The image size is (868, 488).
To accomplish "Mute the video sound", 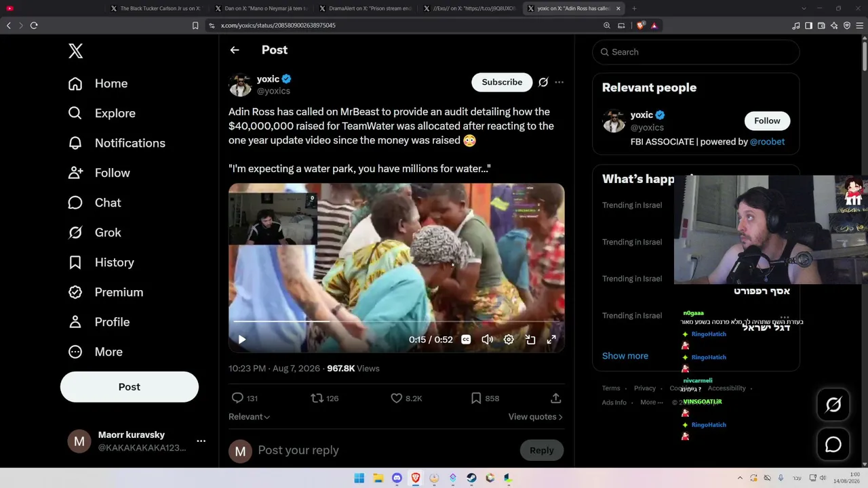I will pos(487,340).
